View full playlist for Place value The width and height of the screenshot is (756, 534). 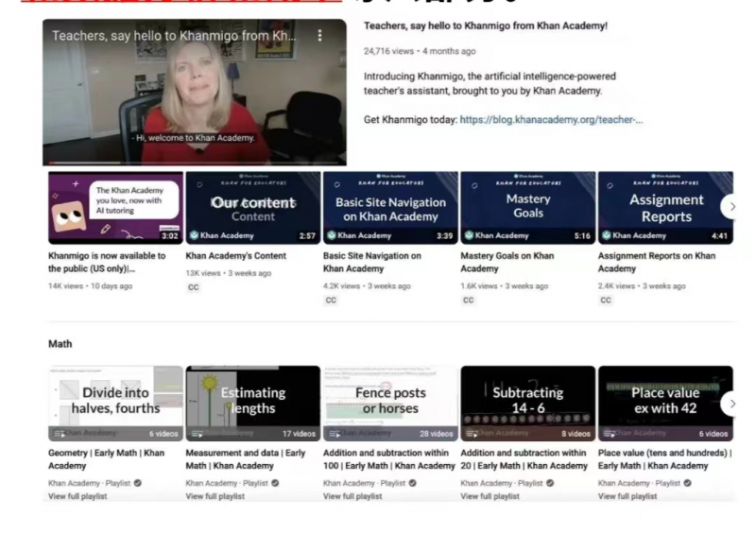(627, 496)
